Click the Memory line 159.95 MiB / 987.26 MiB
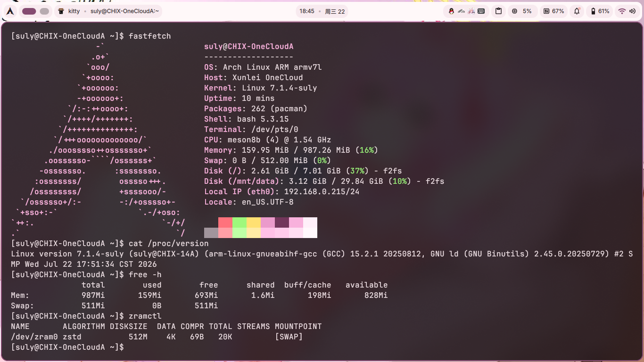The width and height of the screenshot is (644, 362). 291,150
